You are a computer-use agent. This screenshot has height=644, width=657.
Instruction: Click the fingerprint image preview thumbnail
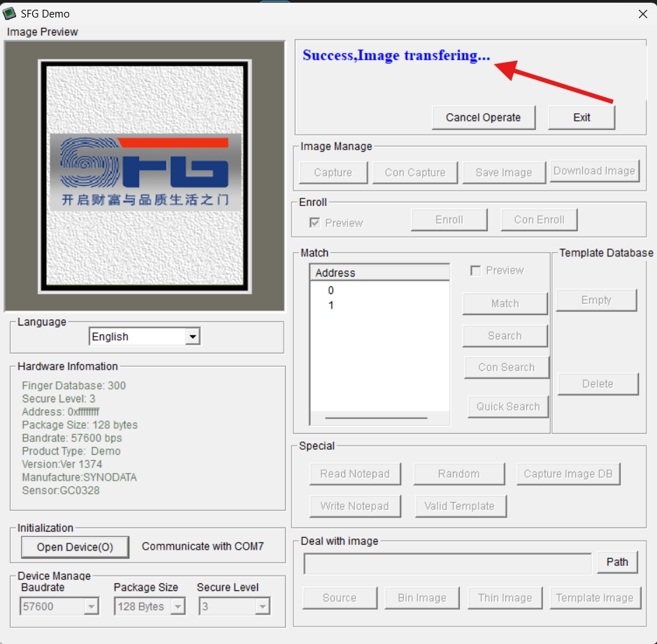point(145,177)
